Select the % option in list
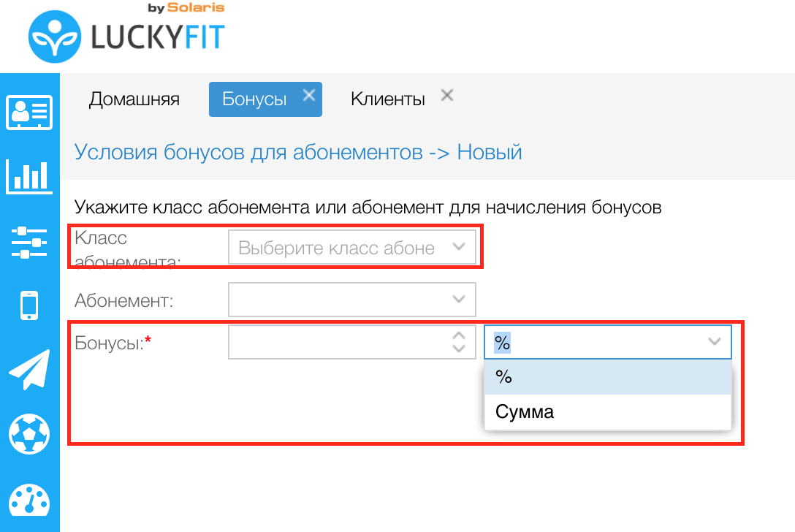This screenshot has width=795, height=532. (606, 377)
